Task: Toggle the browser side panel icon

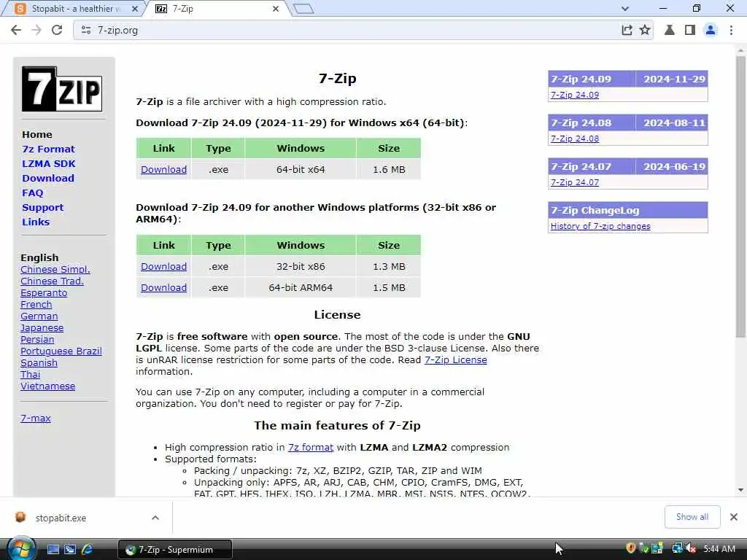Action: click(x=690, y=30)
